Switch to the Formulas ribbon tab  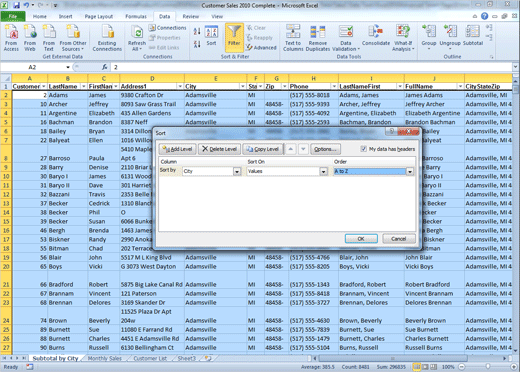pos(136,16)
